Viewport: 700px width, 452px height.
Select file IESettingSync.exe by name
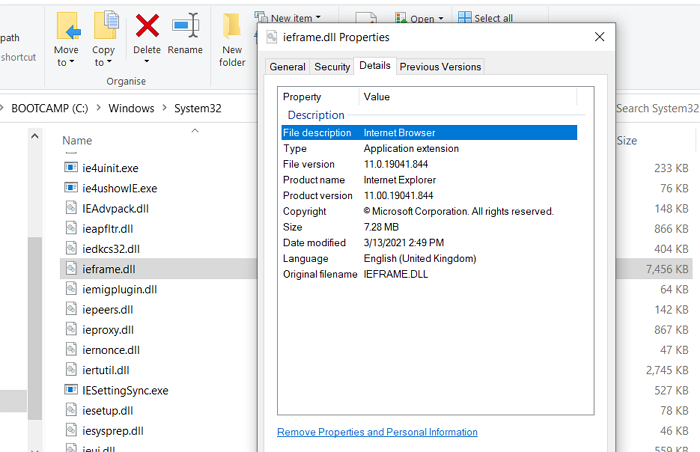click(x=125, y=390)
